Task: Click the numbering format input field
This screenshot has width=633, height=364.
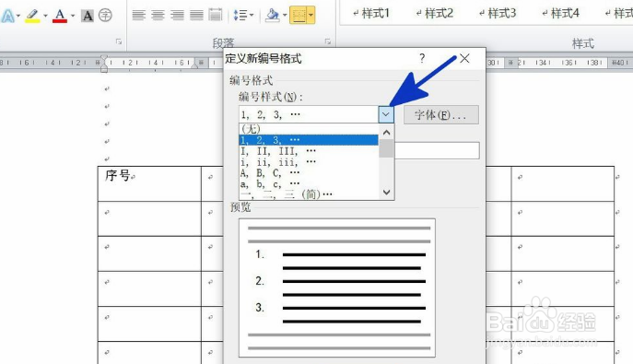Action: pyautogui.click(x=437, y=150)
